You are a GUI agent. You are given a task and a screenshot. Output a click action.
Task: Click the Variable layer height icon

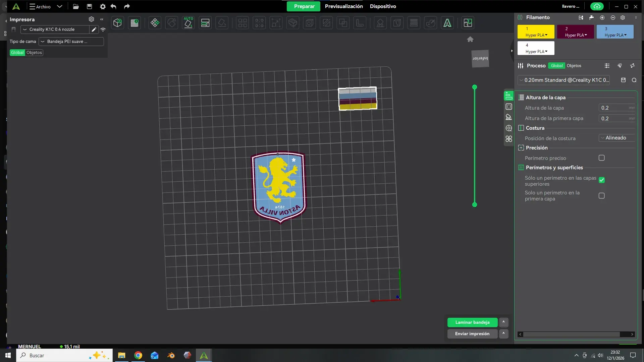(414, 23)
